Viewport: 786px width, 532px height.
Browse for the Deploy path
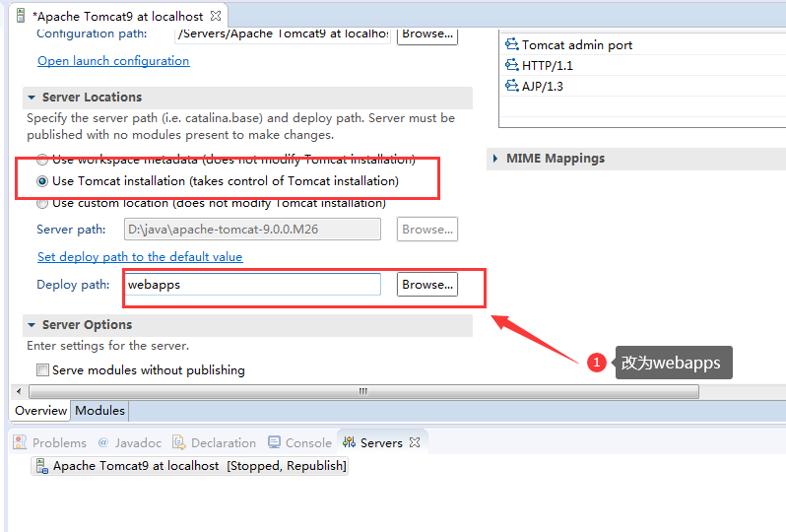(427, 285)
